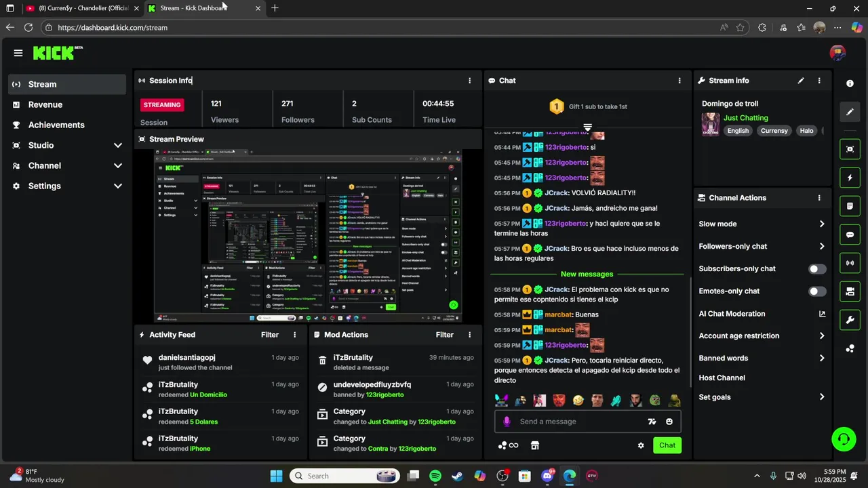Open the emoji picker smiley icon
Viewport: 868px width, 488px height.
(x=669, y=422)
